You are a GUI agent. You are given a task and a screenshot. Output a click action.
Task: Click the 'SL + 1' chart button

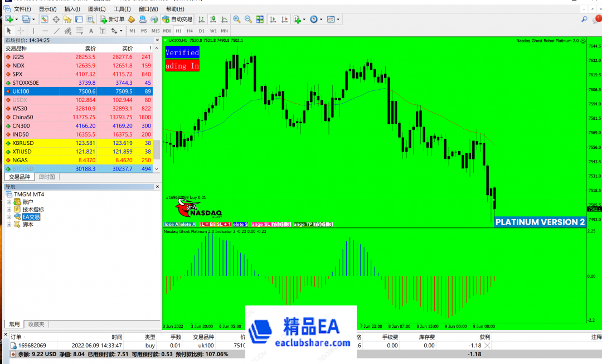pyautogui.click(x=224, y=224)
